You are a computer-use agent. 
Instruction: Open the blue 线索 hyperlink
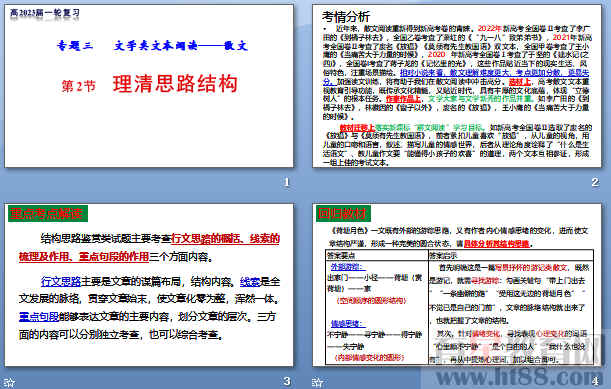[x=250, y=281]
